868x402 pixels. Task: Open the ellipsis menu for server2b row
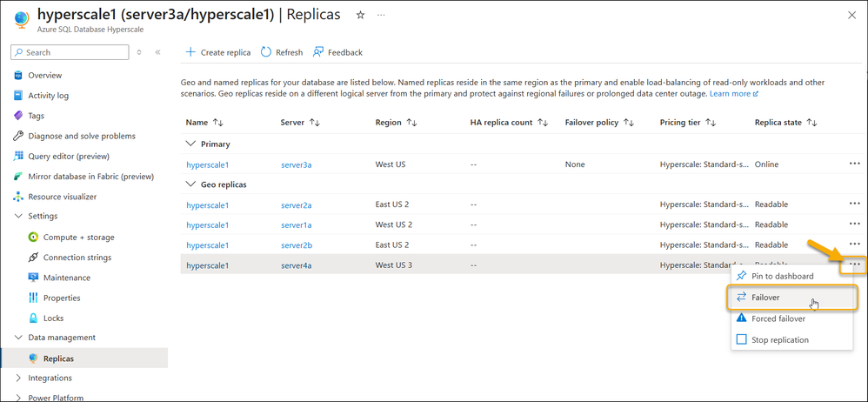854,245
